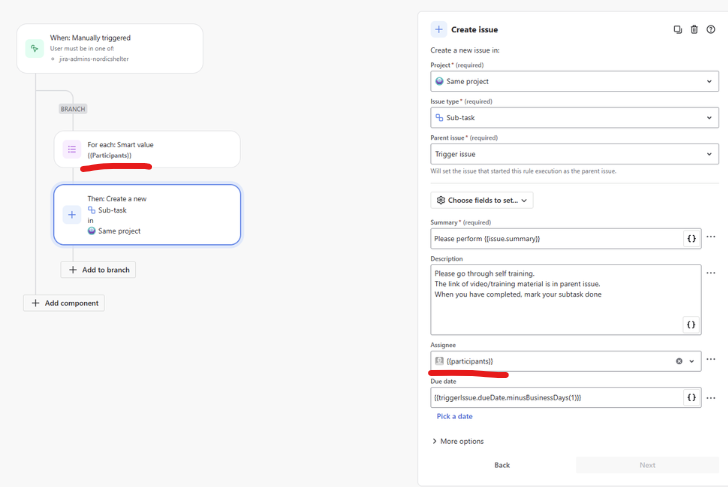The width and height of the screenshot is (728, 487).
Task: Click the Back button
Action: [502, 465]
